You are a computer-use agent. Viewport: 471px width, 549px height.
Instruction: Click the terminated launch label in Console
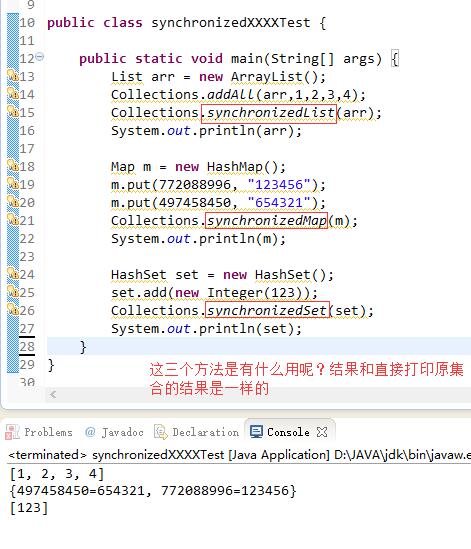[x=239, y=455]
